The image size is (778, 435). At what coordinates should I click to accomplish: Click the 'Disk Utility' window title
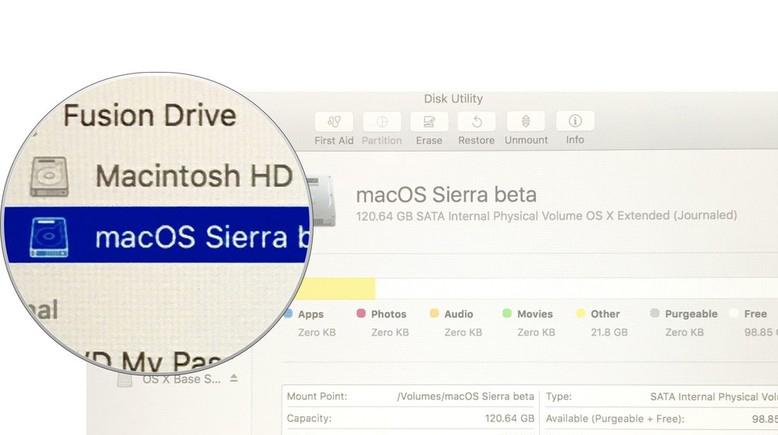(x=453, y=99)
